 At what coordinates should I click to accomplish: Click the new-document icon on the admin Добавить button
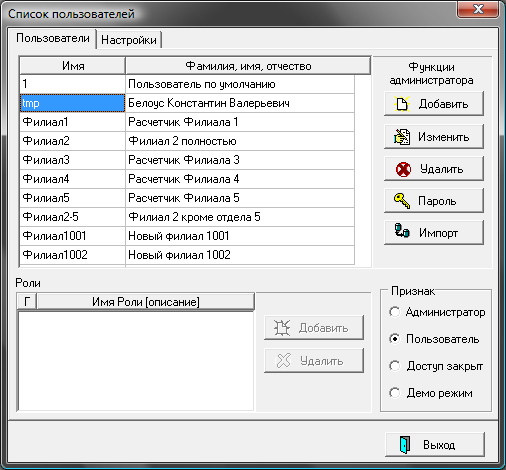pyautogui.click(x=402, y=104)
